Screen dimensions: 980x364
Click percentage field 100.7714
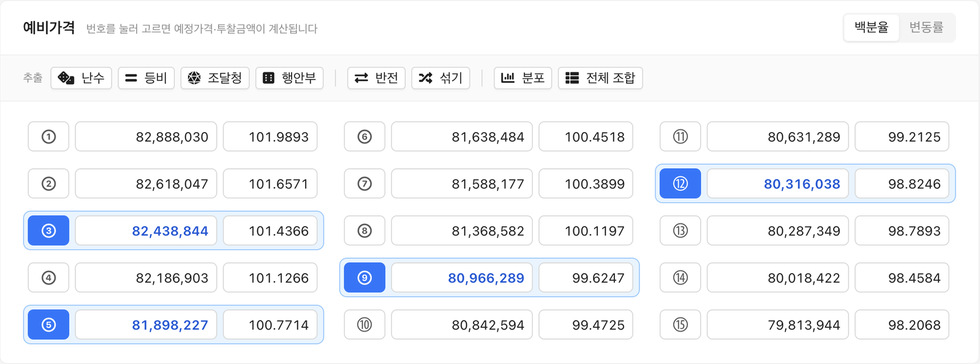(x=270, y=325)
